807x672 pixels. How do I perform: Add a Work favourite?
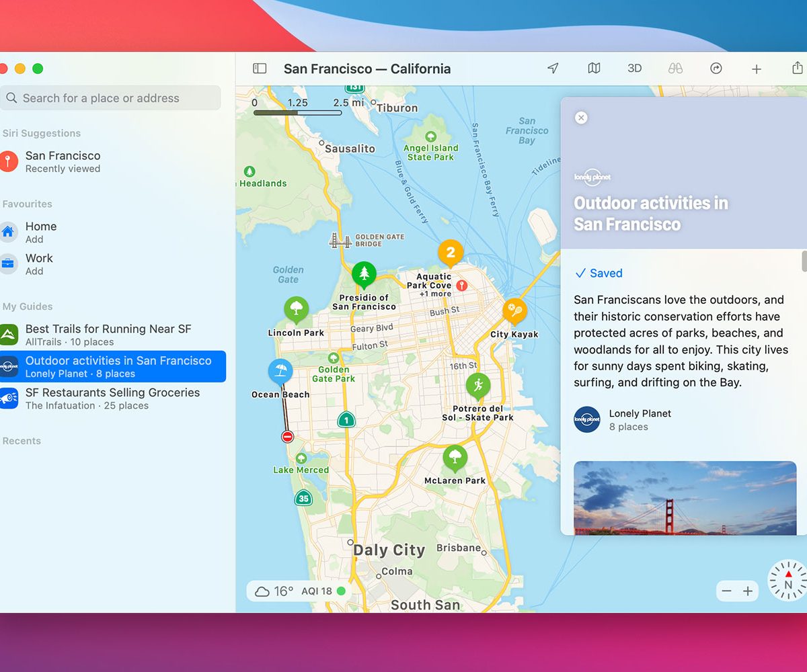tap(110, 264)
